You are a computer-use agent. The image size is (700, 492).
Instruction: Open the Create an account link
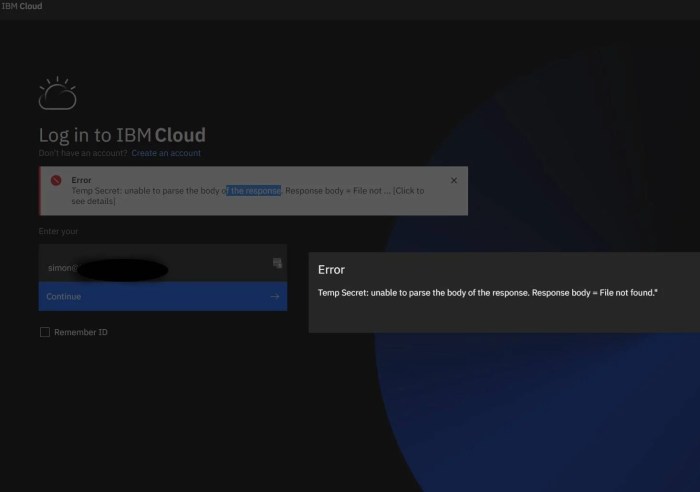pos(166,153)
